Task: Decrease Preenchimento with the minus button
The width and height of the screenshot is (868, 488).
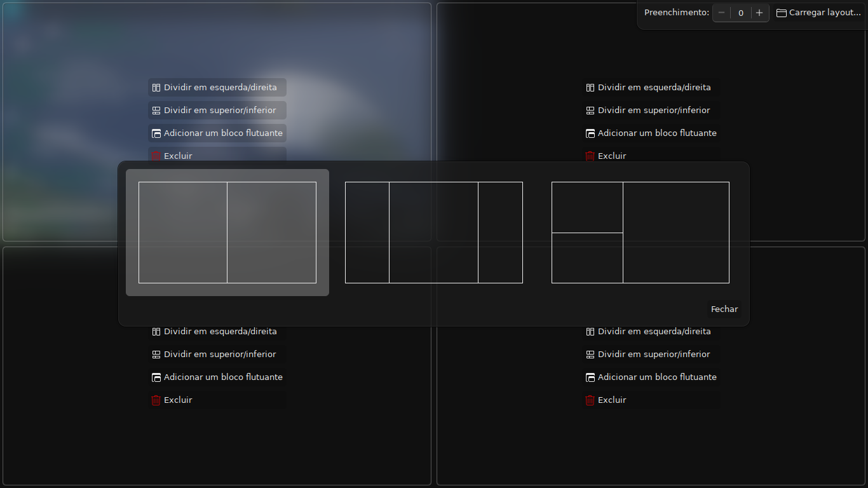Action: [721, 13]
